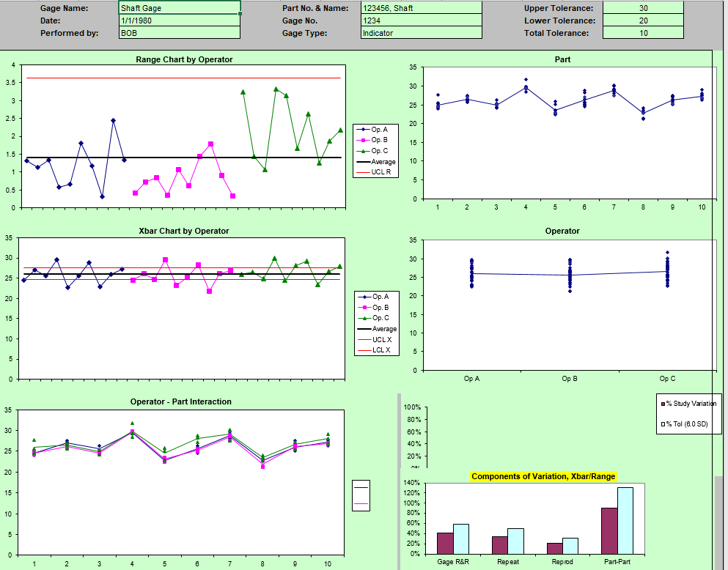Click the 'Op B' axis label in Operator chart
Screen dimensions: 728x570
[570, 379]
